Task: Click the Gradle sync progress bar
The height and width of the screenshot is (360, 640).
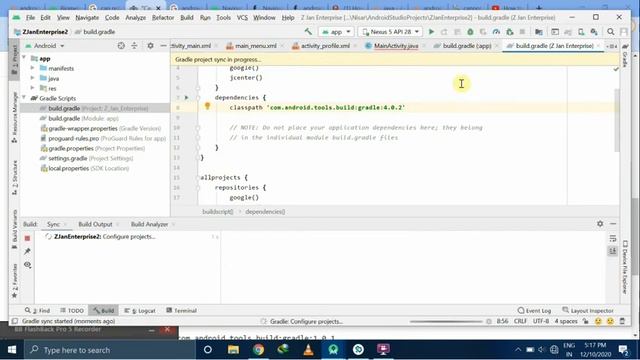Action: (446, 322)
